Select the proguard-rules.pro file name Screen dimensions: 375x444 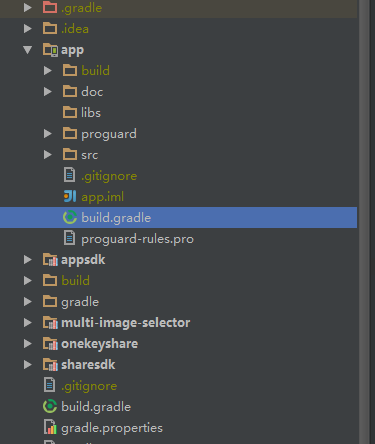[x=137, y=239]
